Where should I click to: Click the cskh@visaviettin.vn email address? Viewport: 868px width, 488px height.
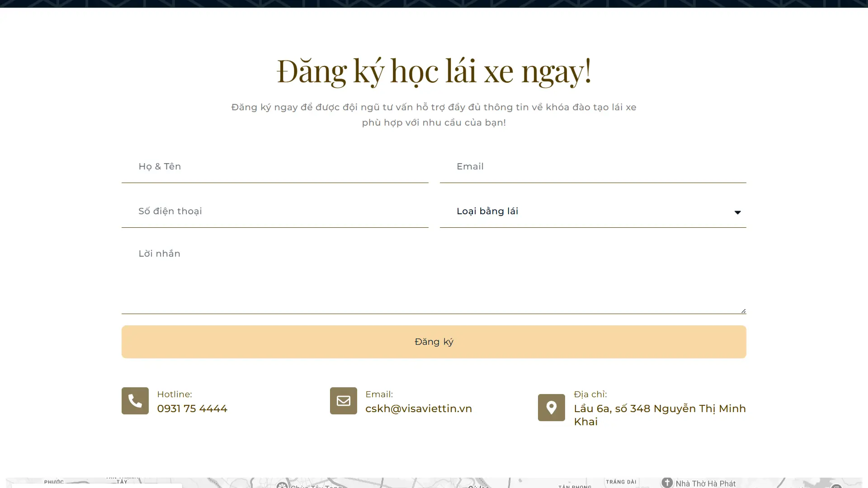418,408
